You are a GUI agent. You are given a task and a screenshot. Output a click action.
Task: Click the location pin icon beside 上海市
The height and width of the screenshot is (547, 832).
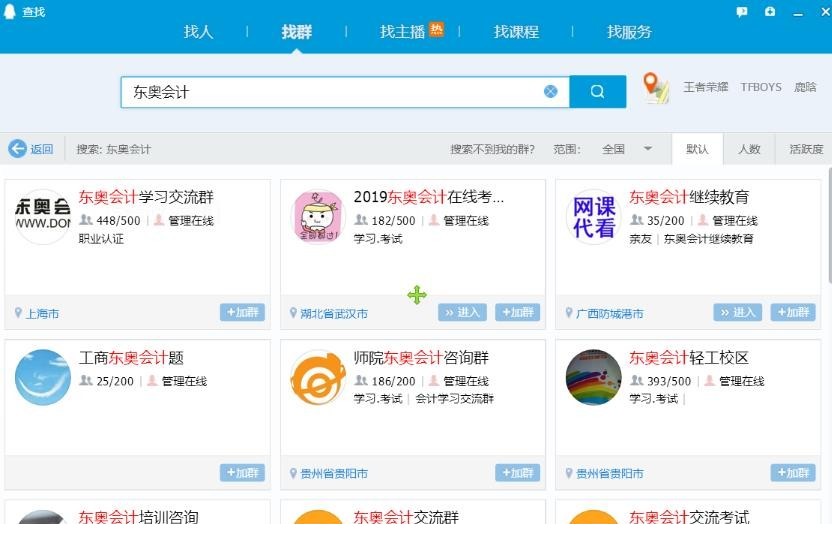coord(19,313)
